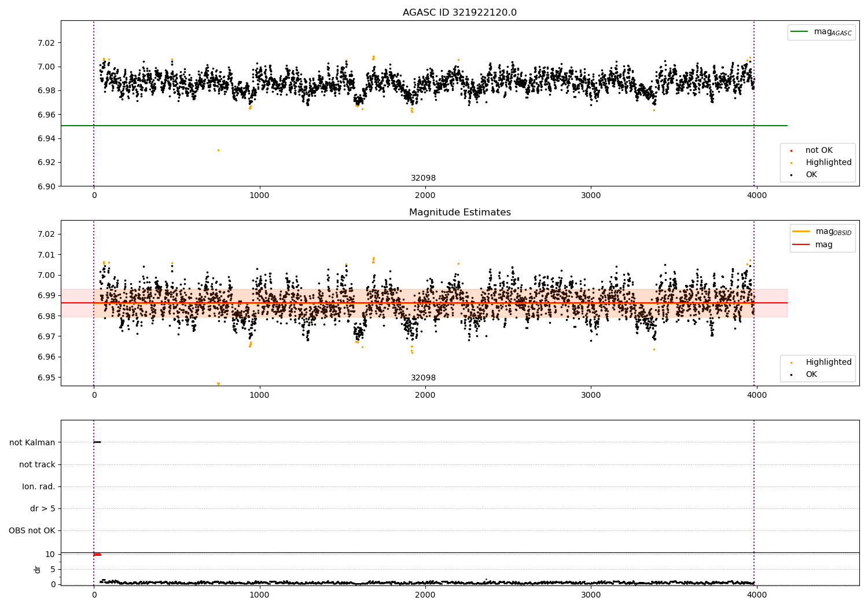Click the '6.95' tick label on the middle plot
This screenshot has height=608, width=868.
pyautogui.click(x=46, y=378)
